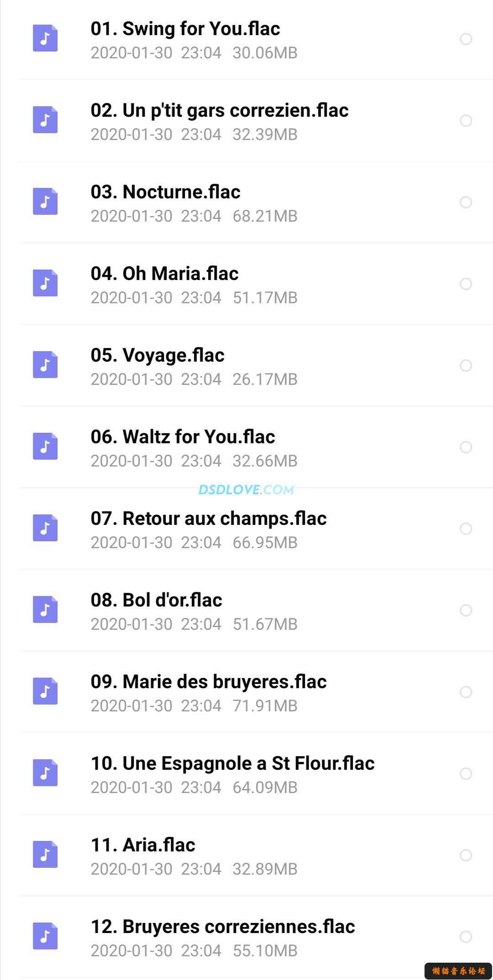Tap the audio file icon for Bol d'or.flac
493x980 pixels.
point(45,609)
